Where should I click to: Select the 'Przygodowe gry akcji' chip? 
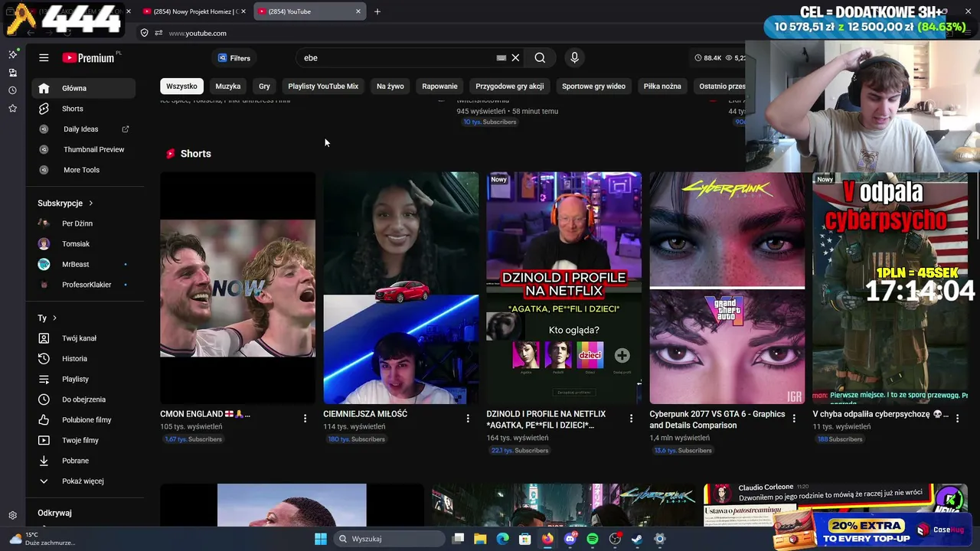(510, 86)
